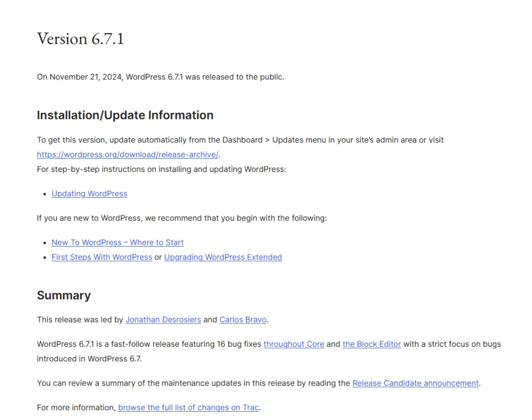
Task: Open First Steps With WordPress
Action: [x=101, y=257]
